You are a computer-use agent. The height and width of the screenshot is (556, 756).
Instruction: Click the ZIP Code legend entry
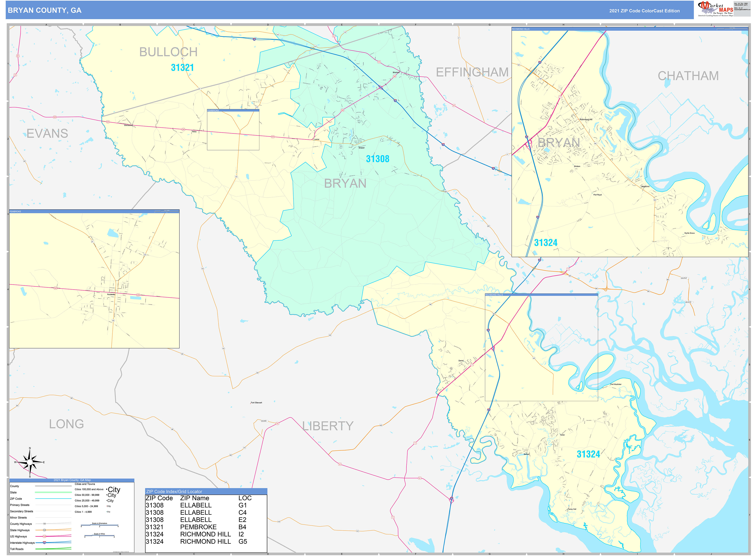point(41,499)
